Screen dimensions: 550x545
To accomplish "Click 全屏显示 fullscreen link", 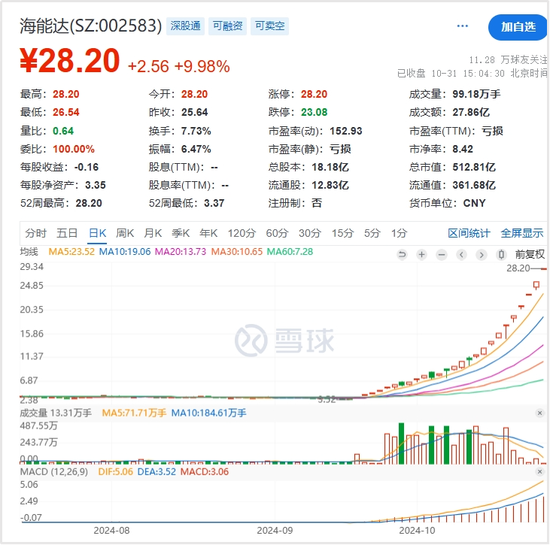I will [522, 233].
